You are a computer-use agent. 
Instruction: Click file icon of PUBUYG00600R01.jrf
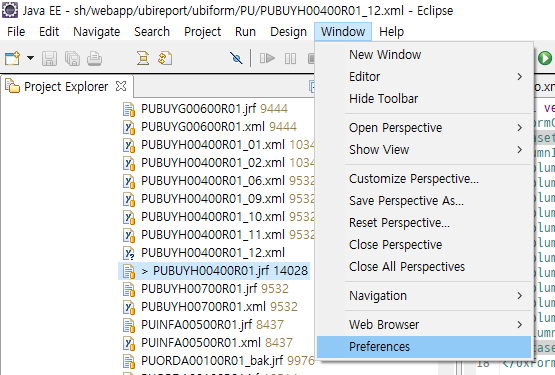(129, 109)
